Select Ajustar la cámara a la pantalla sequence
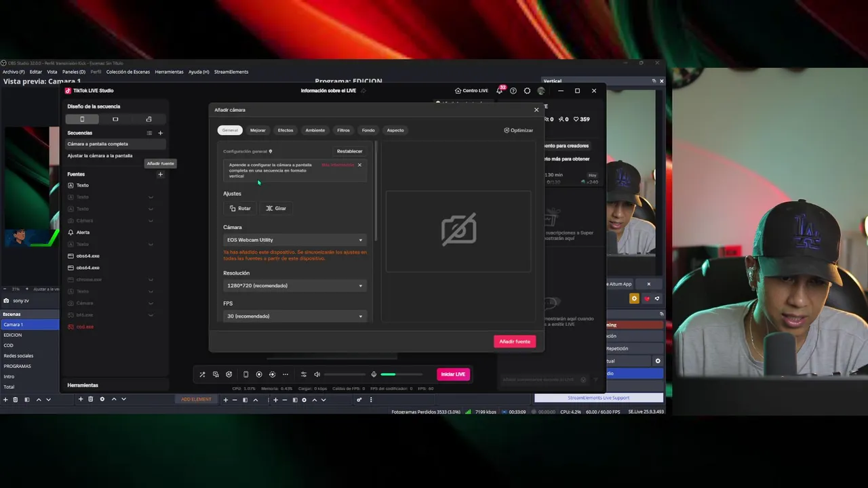Image resolution: width=868 pixels, height=488 pixels. 115,156
